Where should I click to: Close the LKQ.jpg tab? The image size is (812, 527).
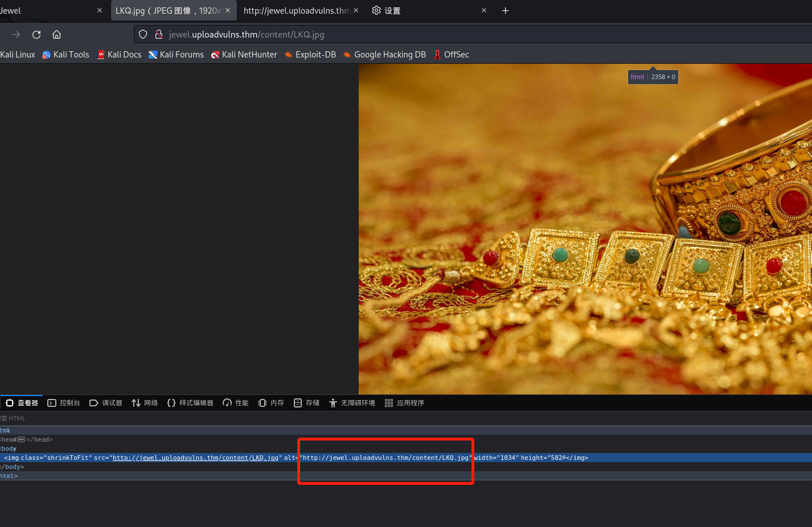click(x=228, y=11)
